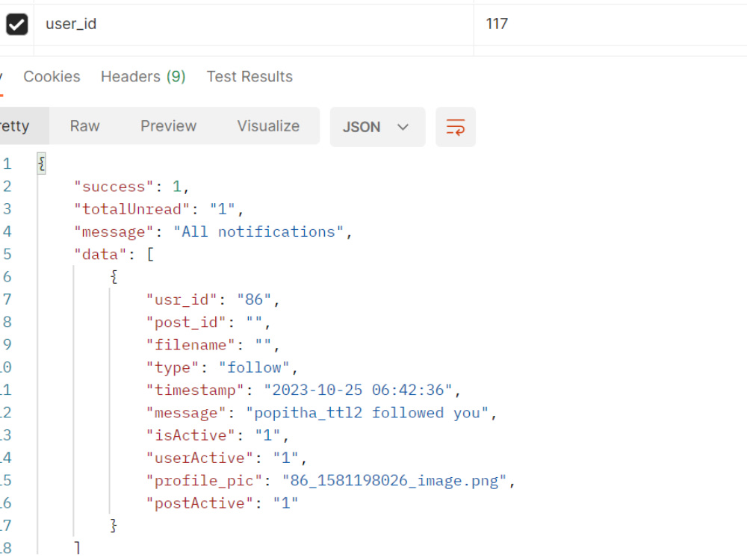Click the timestamp value 2023-10-25 06:42:36
Viewport: 747px width, 560px height.
[358, 390]
